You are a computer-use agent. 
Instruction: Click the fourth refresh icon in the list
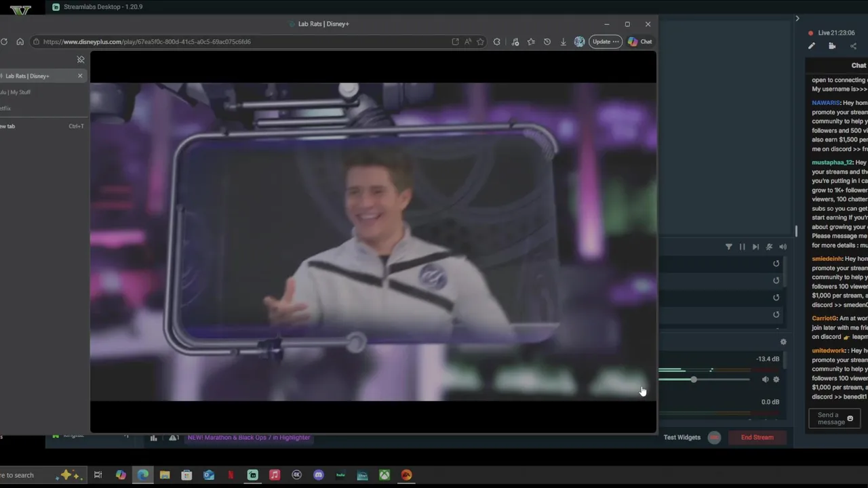(x=776, y=314)
